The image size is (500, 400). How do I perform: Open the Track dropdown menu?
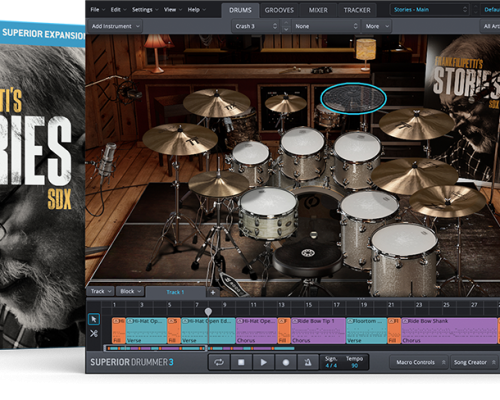[101, 291]
